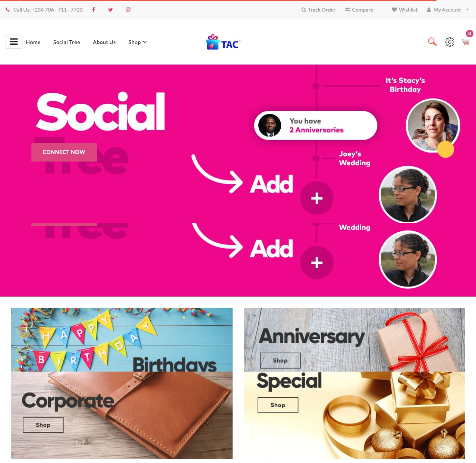This screenshot has width=476, height=463.
Task: Click the TAC gift box logo
Action: [x=223, y=42]
